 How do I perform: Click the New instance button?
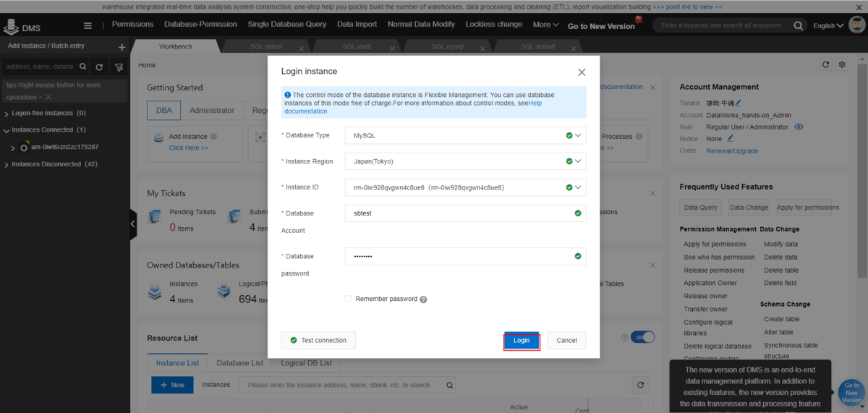pos(172,385)
